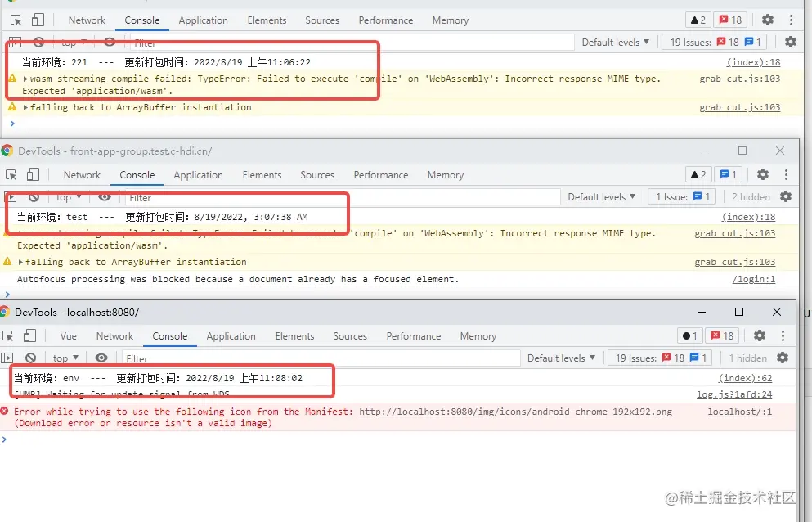The image size is (812, 522).
Task: Click messages badge in front-app-group DevTools tab bar
Action: pyautogui.click(x=728, y=175)
